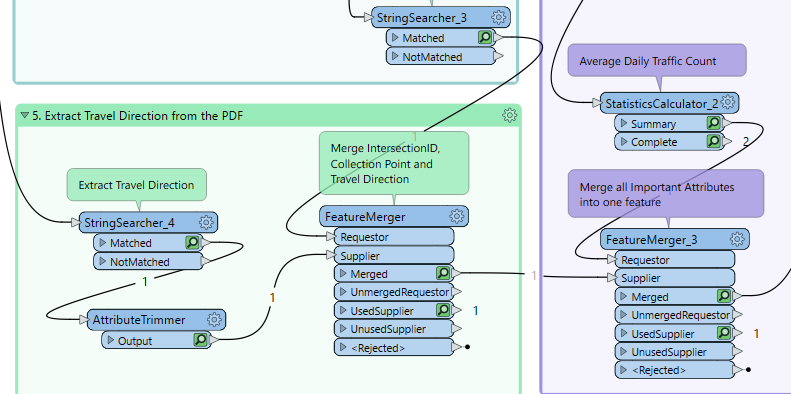This screenshot has height=394, width=791.
Task: Open StringSearcher_3 parameters gear icon
Action: (x=498, y=18)
